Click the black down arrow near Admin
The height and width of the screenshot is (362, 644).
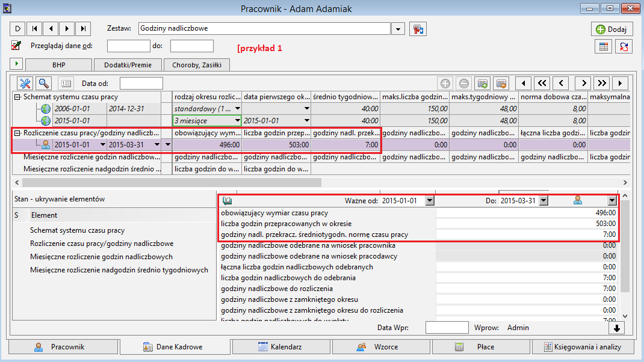point(616,328)
